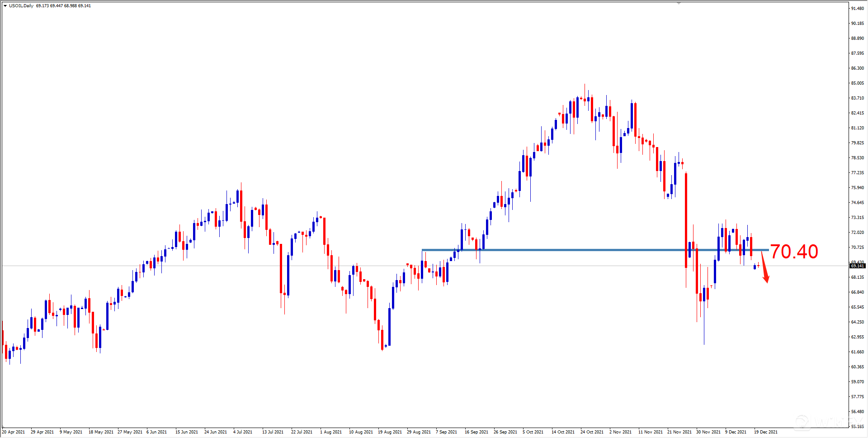Select the 19 Dec 2021 date label

pos(766,432)
